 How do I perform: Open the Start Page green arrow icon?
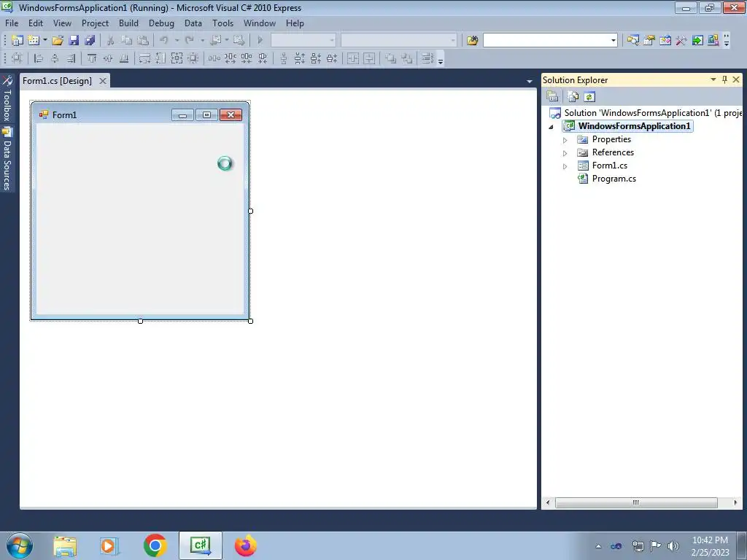coord(697,41)
